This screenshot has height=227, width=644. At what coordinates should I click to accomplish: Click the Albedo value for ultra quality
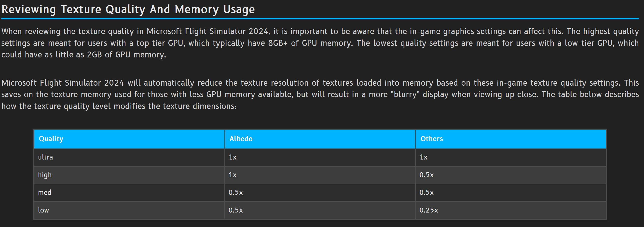233,157
